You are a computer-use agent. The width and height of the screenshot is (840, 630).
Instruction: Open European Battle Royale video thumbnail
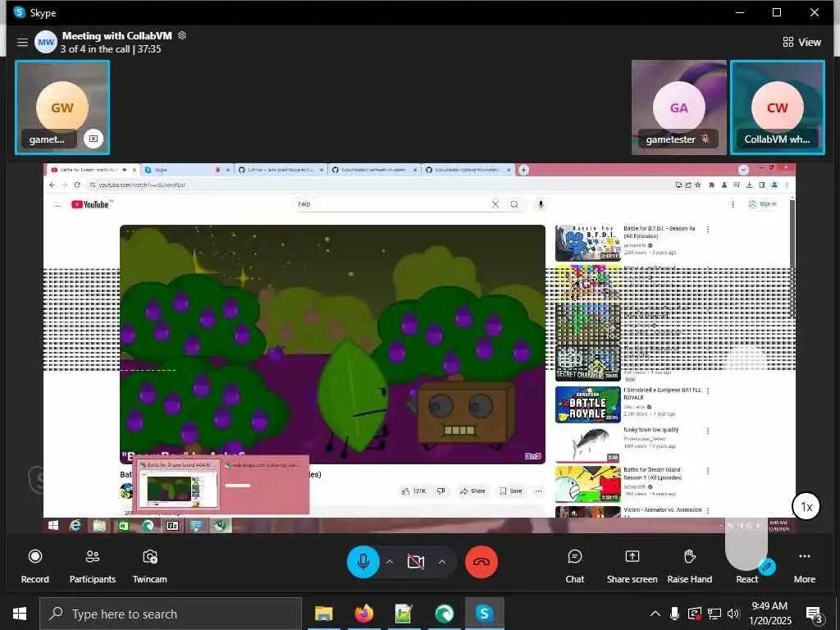pyautogui.click(x=587, y=404)
